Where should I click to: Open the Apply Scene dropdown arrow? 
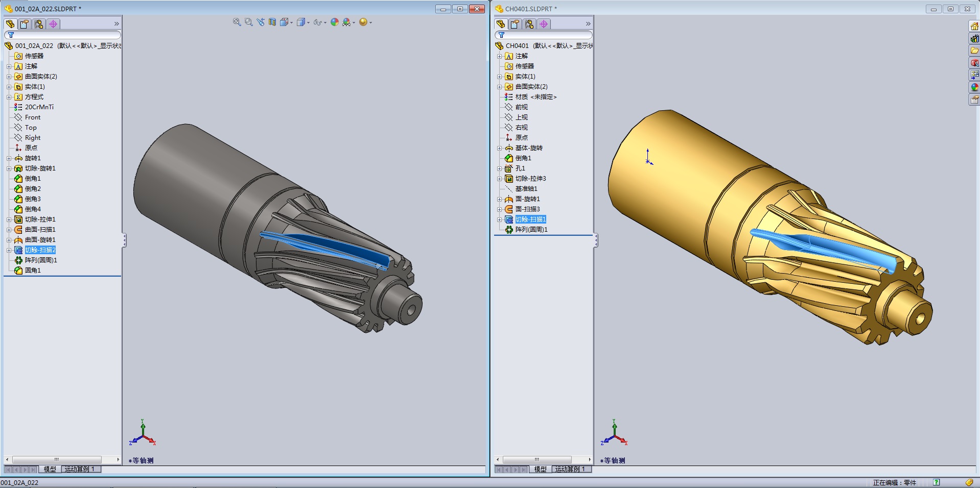click(x=354, y=22)
